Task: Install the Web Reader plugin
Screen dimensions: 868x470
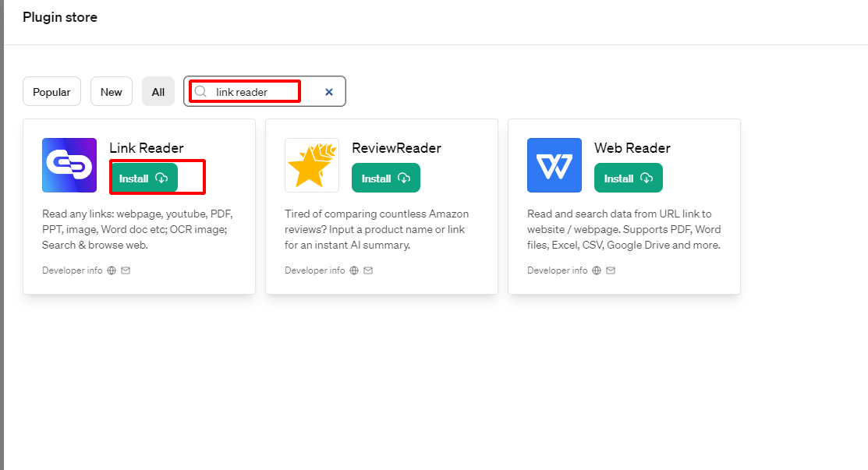Action: pos(628,178)
